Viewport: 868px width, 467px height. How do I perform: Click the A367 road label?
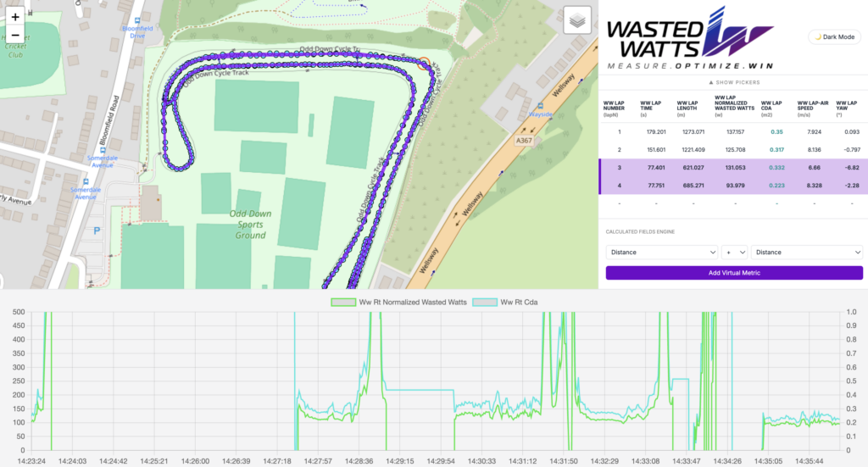coord(524,141)
